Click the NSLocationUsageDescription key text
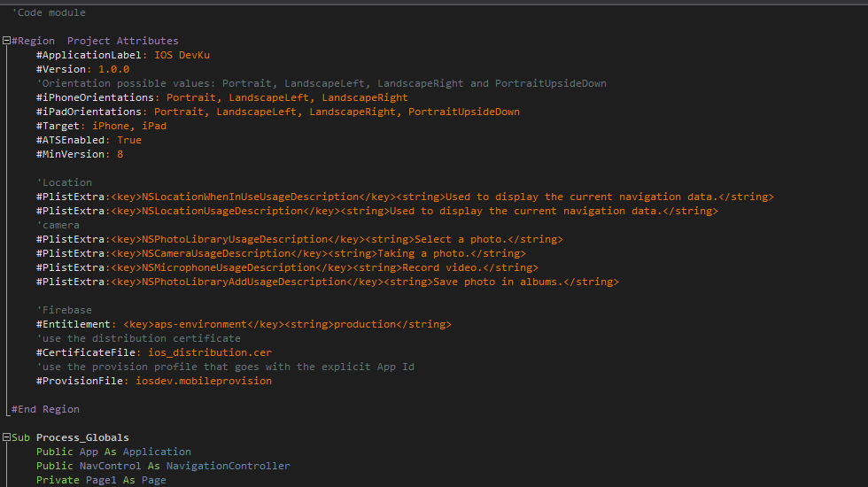868x487 pixels. pyautogui.click(x=222, y=211)
